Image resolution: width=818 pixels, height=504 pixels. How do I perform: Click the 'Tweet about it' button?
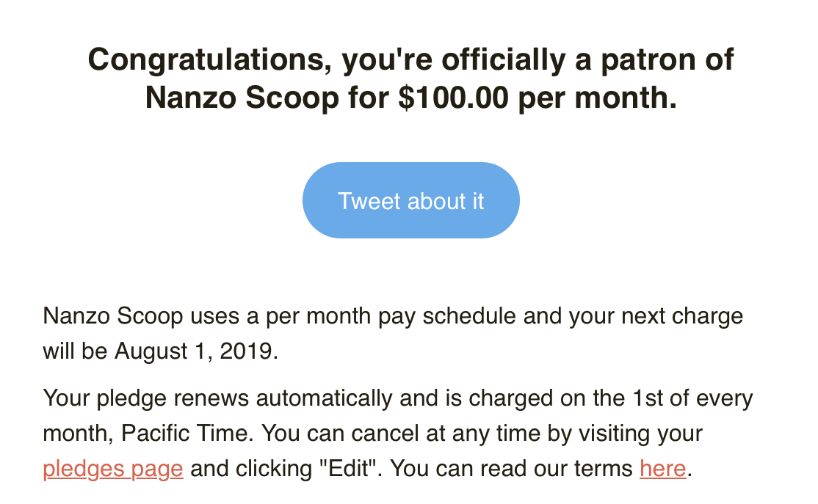[411, 201]
